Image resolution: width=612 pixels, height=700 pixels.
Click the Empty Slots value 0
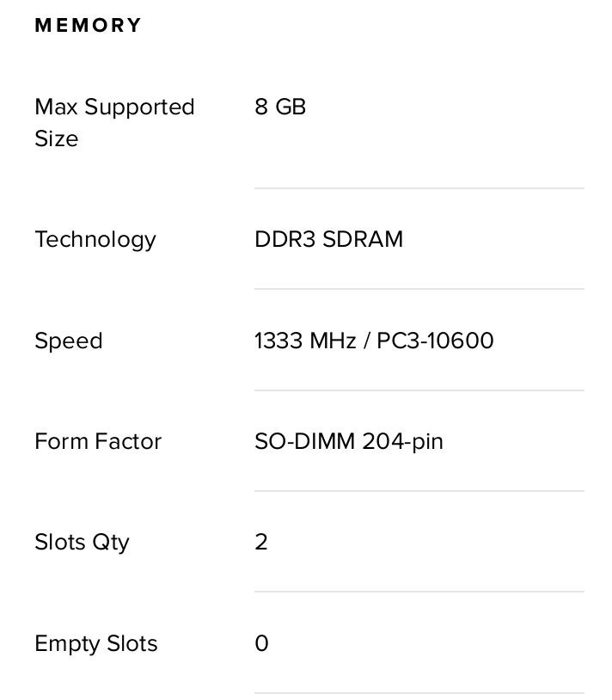[261, 643]
